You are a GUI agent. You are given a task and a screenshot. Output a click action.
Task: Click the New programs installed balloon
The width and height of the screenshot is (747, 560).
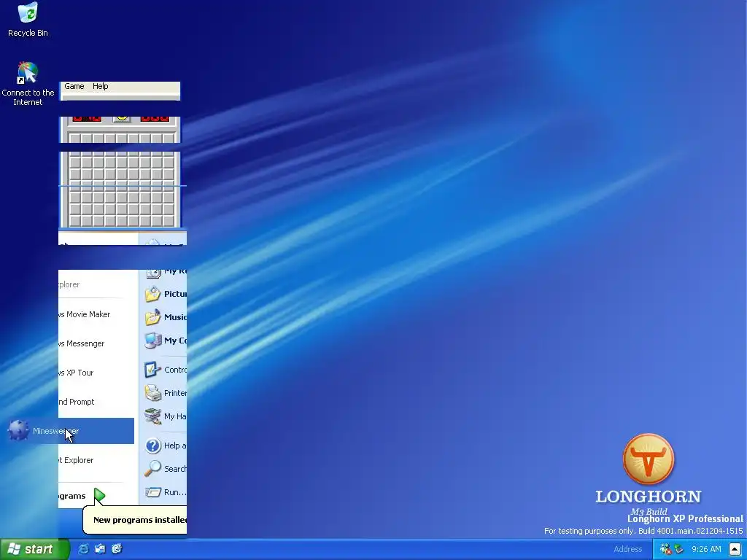(135, 520)
